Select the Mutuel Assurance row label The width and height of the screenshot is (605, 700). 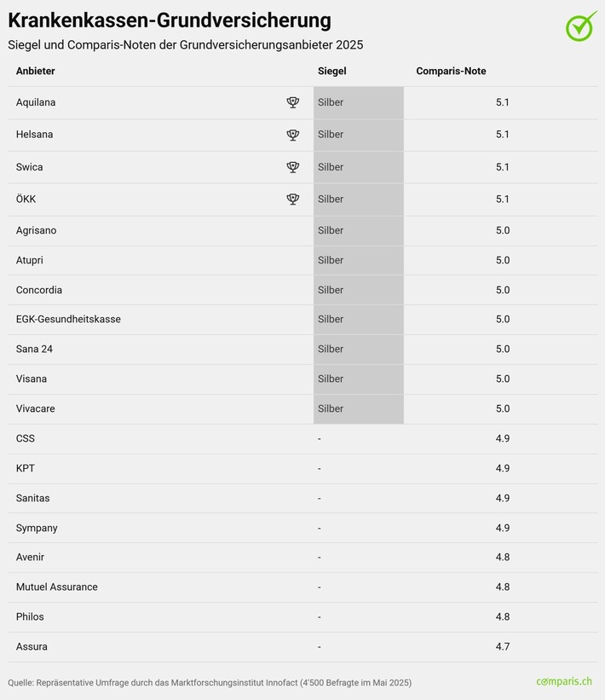[x=56, y=587]
